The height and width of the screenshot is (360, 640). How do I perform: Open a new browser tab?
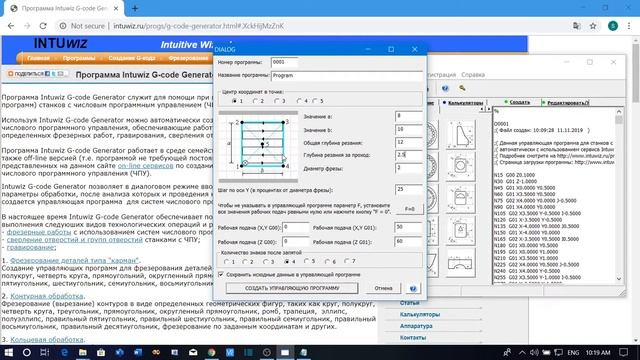pos(135,8)
